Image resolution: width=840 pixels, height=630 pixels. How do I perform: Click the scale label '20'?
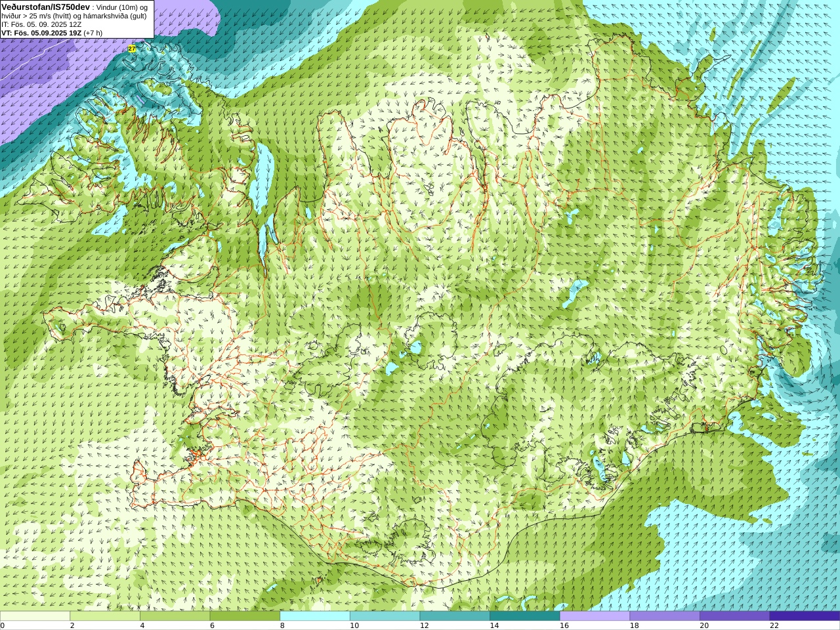pos(704,625)
